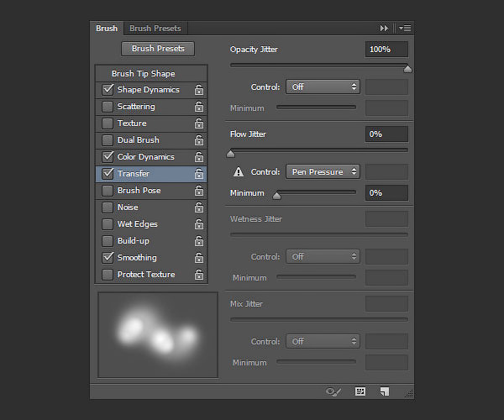The height and width of the screenshot is (420, 504).
Task: Open the Flow Jitter Control dropdown set to Pen Pressure
Action: point(323,172)
